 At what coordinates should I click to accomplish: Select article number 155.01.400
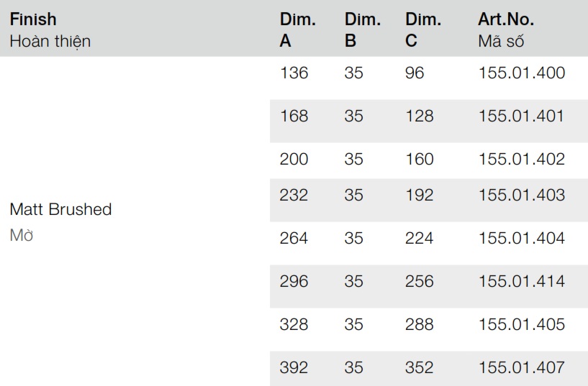point(521,73)
